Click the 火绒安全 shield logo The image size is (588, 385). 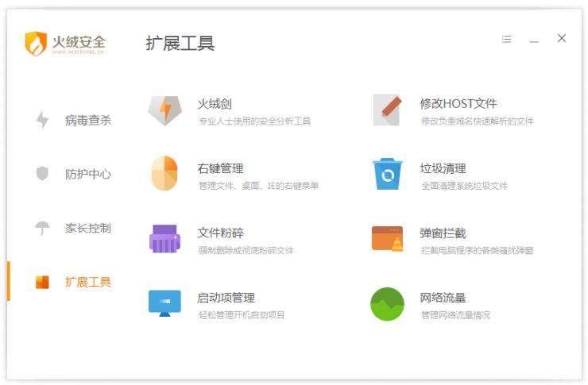[36, 44]
